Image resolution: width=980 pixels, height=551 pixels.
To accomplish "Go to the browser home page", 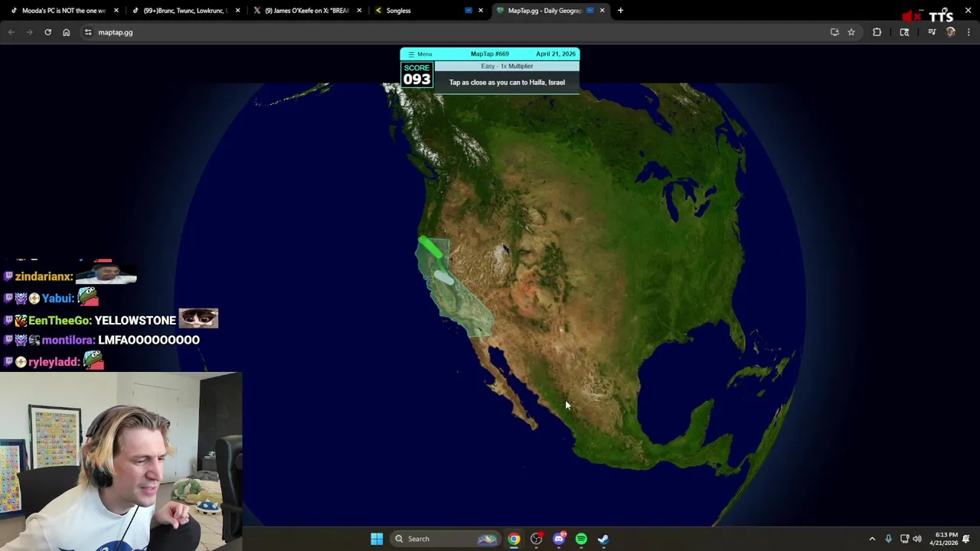I will click(66, 32).
